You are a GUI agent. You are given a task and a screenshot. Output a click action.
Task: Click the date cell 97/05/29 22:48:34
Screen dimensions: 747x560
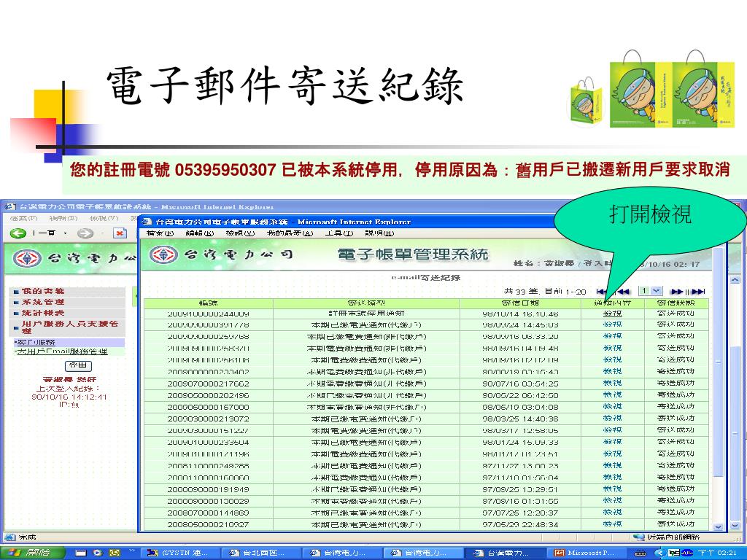tap(520, 524)
